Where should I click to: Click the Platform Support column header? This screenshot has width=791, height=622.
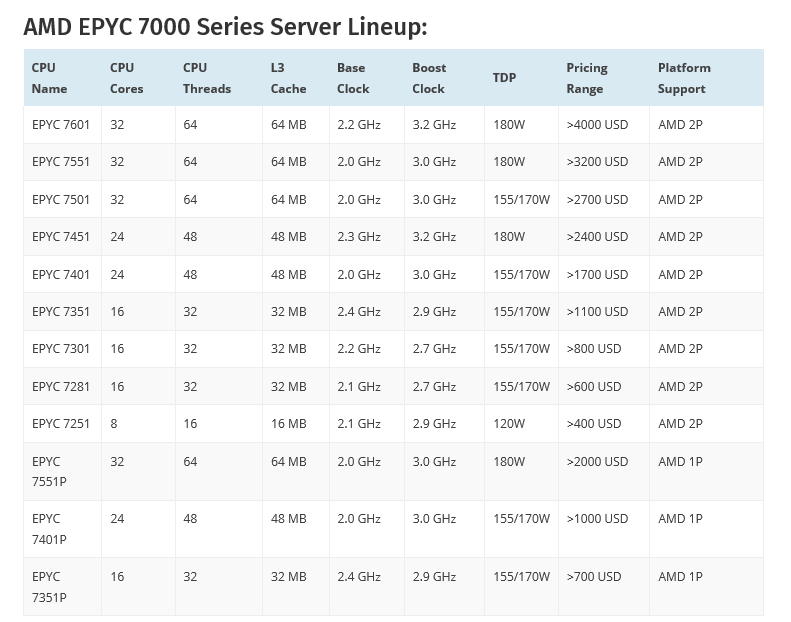684,78
